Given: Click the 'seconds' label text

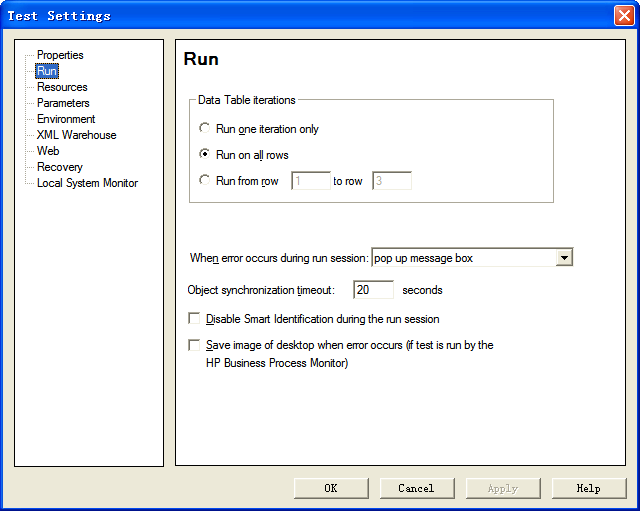Looking at the screenshot, I should pos(422,290).
